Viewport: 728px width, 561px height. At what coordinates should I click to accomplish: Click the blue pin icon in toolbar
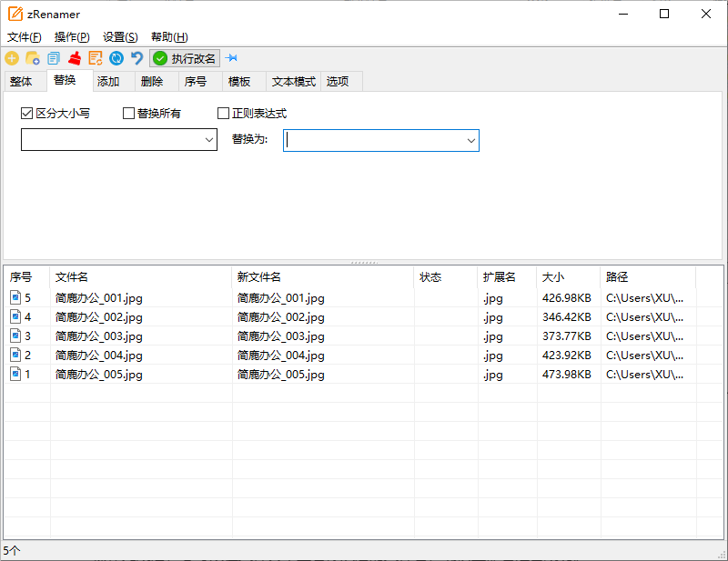[x=231, y=58]
